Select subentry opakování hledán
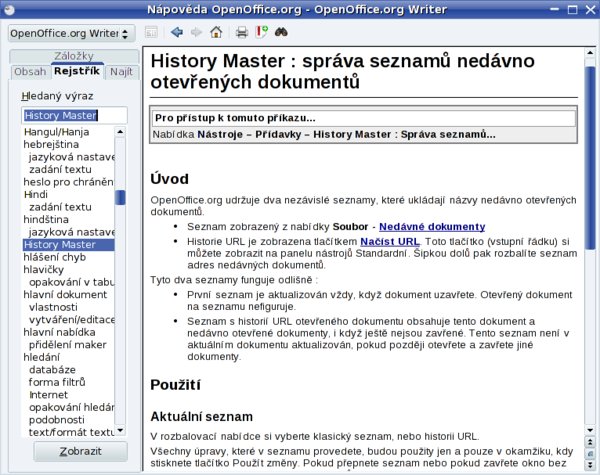 [x=72, y=407]
